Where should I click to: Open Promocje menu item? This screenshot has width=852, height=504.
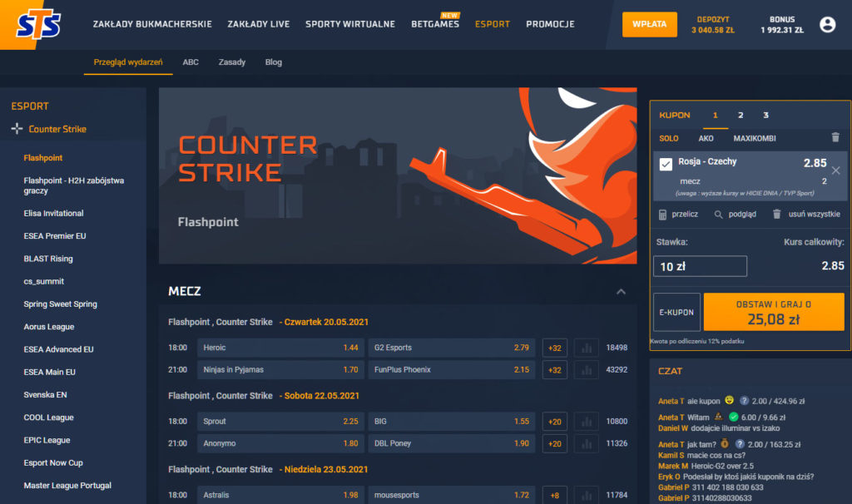550,24
